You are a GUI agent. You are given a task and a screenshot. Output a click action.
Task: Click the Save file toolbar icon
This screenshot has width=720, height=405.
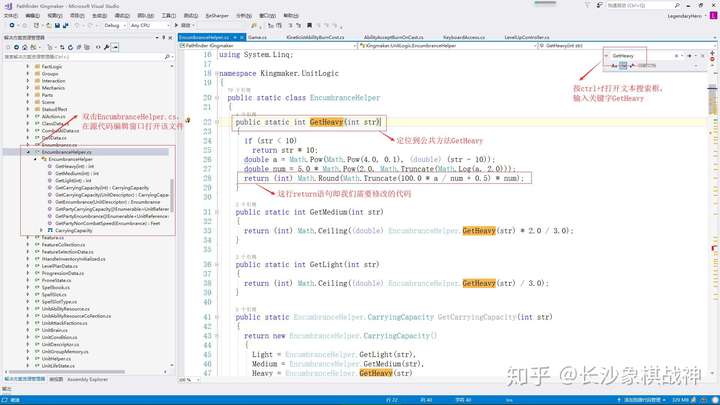[57, 25]
